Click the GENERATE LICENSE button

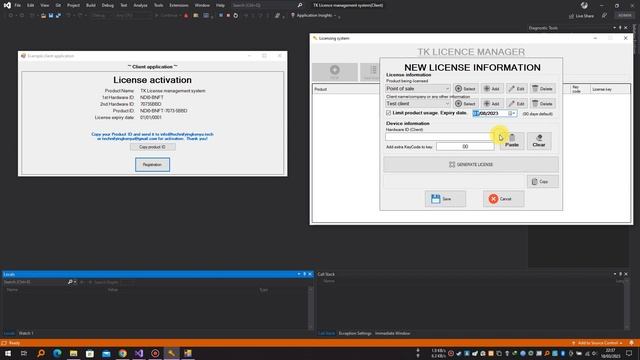[x=471, y=164]
